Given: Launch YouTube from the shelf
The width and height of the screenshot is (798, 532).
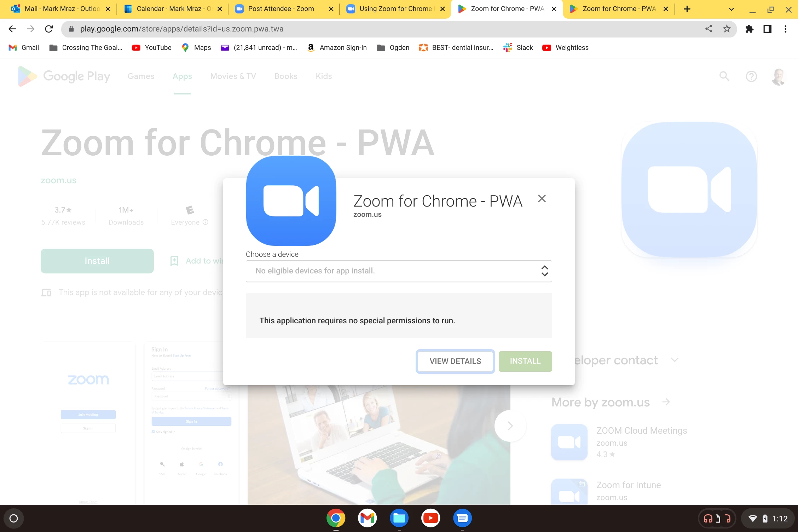Looking at the screenshot, I should 430,518.
